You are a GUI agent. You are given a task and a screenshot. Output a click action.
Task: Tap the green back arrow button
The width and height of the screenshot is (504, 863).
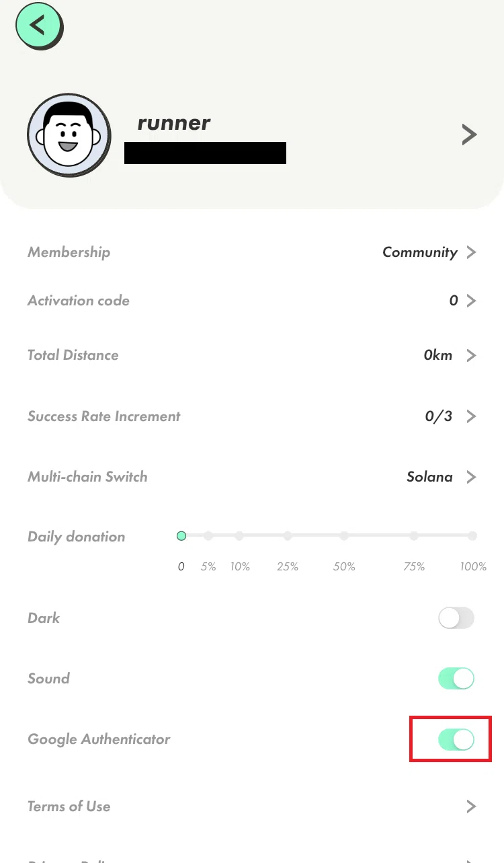[39, 26]
